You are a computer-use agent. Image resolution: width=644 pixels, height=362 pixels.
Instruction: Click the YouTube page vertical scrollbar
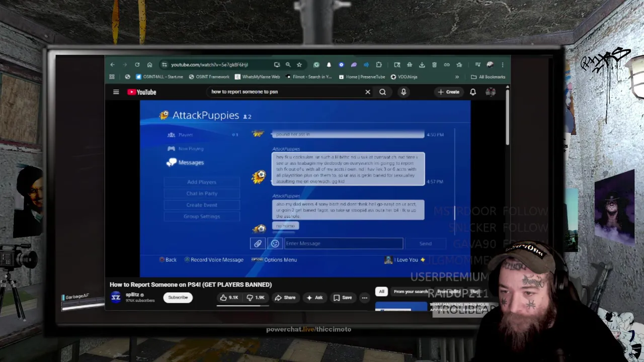pyautogui.click(x=507, y=118)
